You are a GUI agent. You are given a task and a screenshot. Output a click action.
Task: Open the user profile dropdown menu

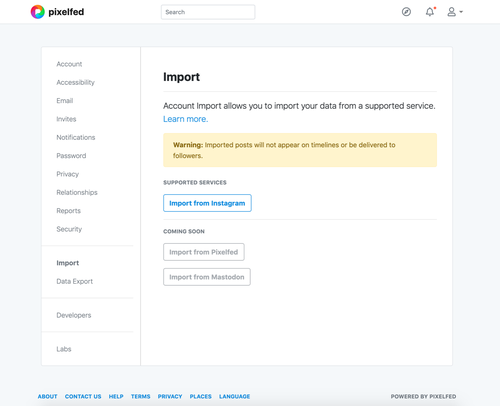455,12
